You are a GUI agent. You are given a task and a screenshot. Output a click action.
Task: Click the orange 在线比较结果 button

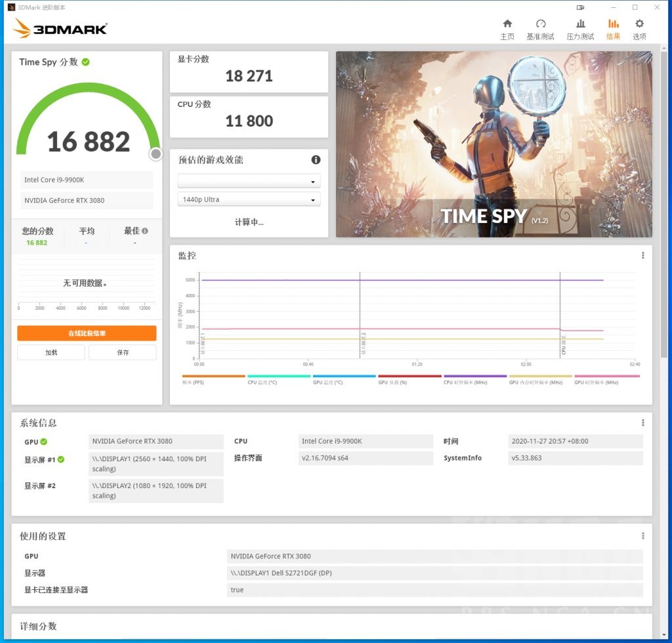pyautogui.click(x=87, y=333)
